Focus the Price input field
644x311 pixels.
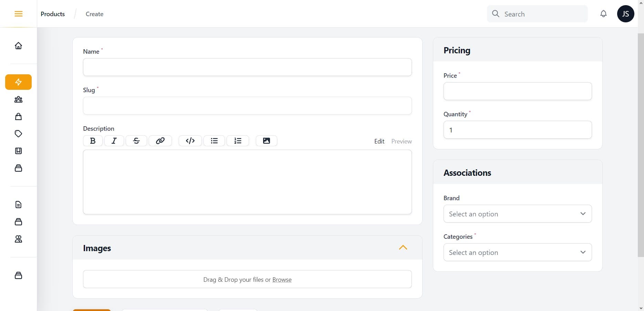point(518,91)
